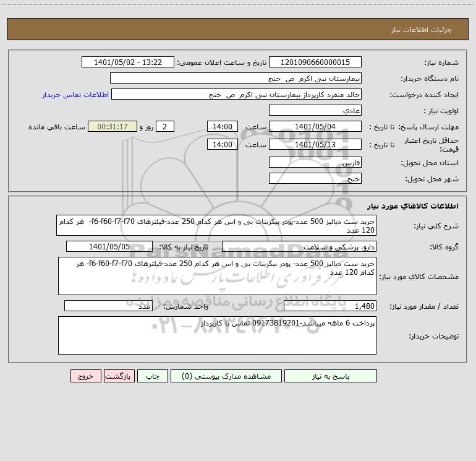Viewport: 476px width, 461px height.
Task: Click the label تاریخ نیاز به کالا
Action: coord(184,247)
